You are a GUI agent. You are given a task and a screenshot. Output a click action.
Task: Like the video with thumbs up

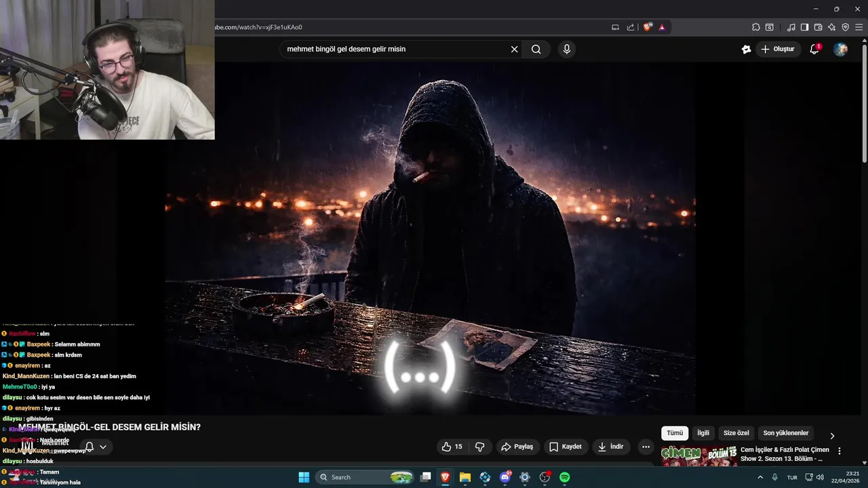coord(452,447)
